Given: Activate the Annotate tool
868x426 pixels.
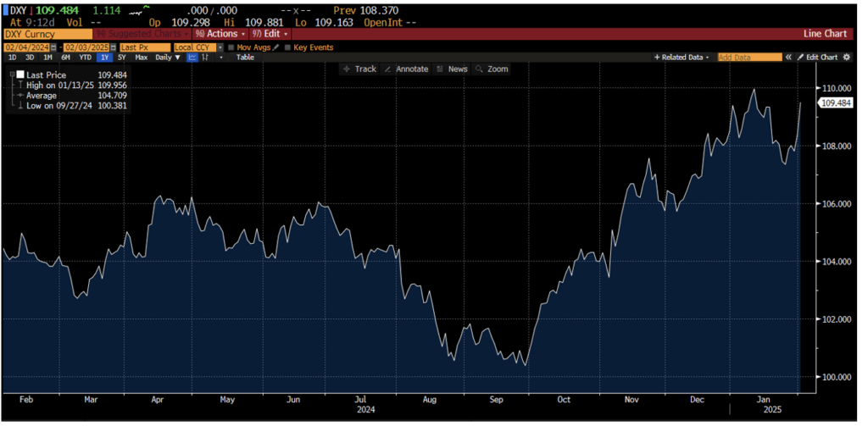Looking at the screenshot, I should click(407, 69).
